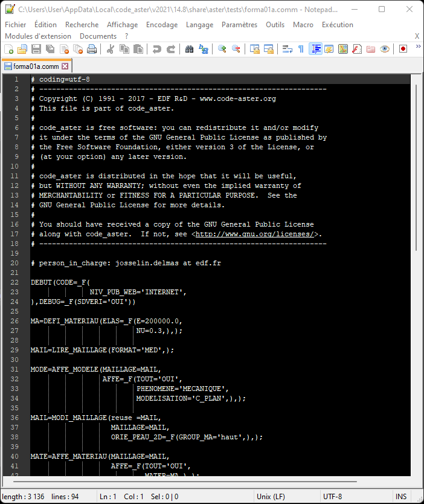Open the Fichier menu
This screenshot has height=504, width=424.
pos(16,25)
